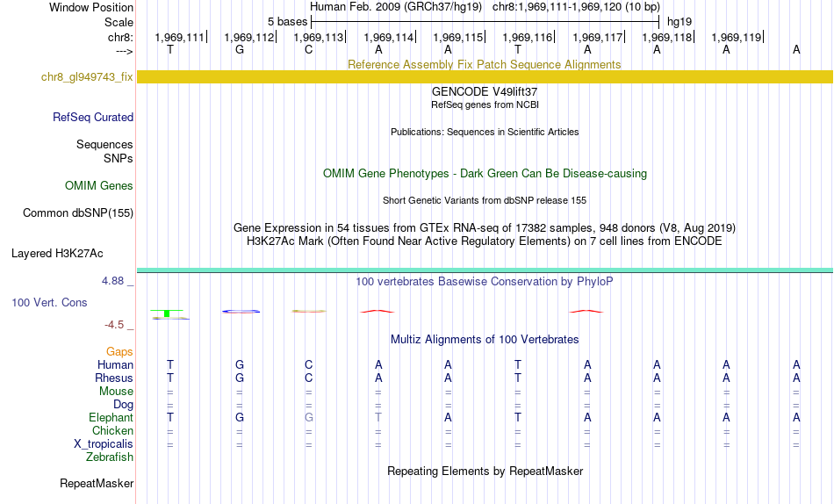
Task: Click the yellow fix patch alignment bar
Action: pos(485,76)
